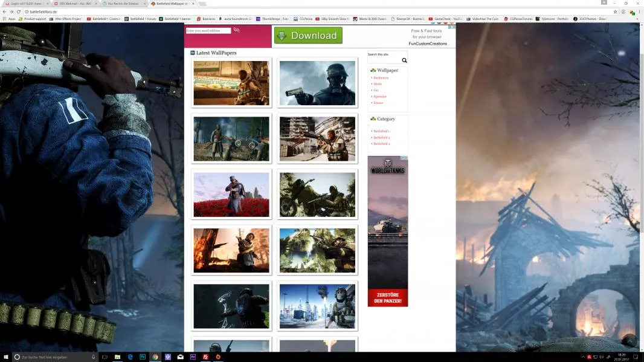Image resolution: width=644 pixels, height=362 pixels.
Task: Launch Edge from the taskbar
Action: pos(130,357)
